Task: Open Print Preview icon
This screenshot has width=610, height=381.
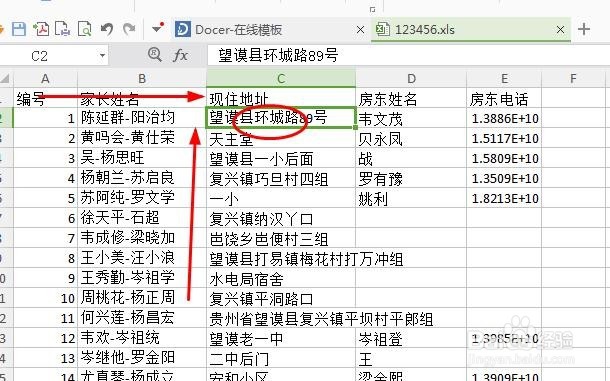Action: coord(84,30)
